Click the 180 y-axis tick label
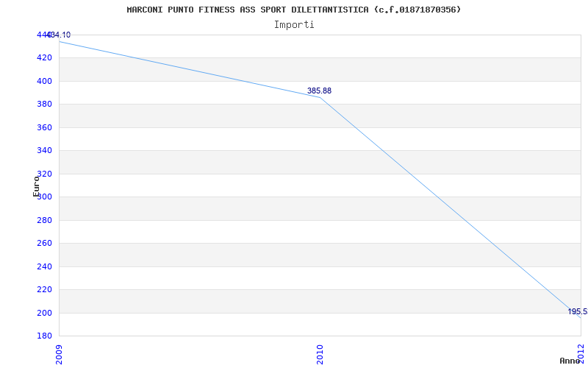Viewport: 588px width, 368px height. click(x=44, y=336)
